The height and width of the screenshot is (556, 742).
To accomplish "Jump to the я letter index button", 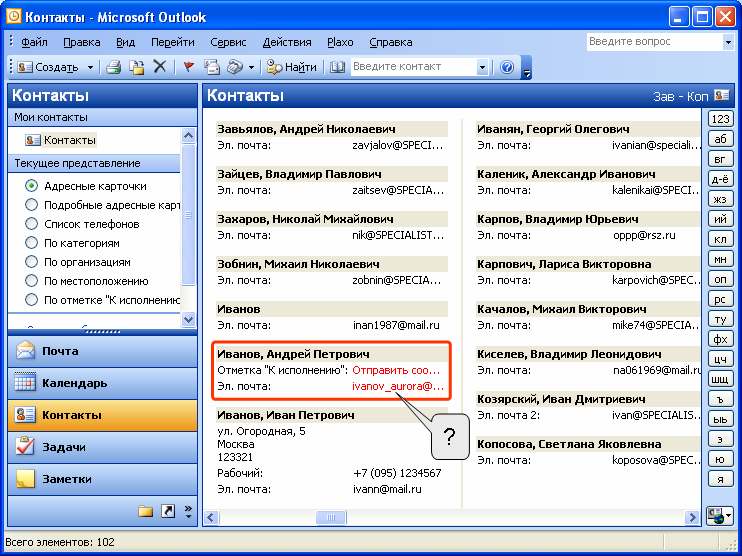I will [720, 479].
